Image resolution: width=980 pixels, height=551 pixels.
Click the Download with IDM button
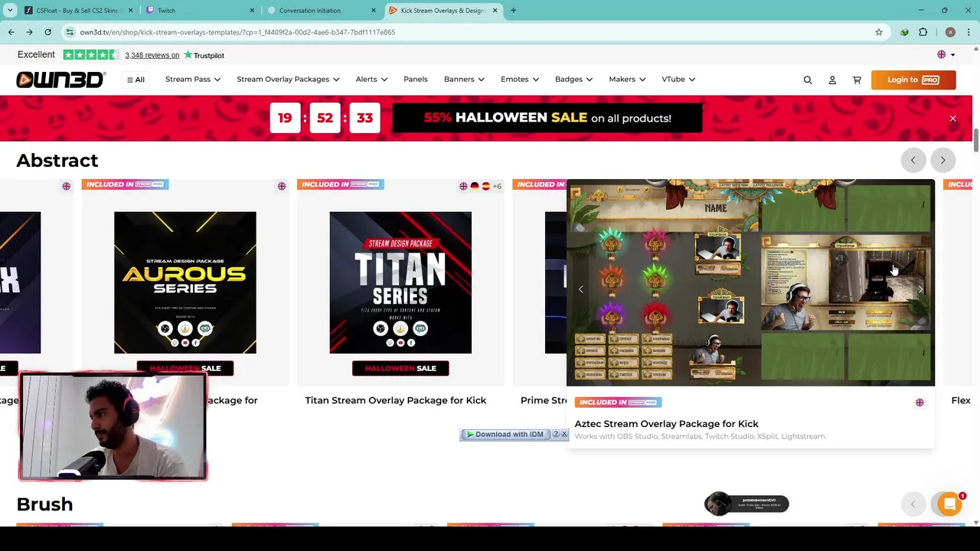coord(505,435)
